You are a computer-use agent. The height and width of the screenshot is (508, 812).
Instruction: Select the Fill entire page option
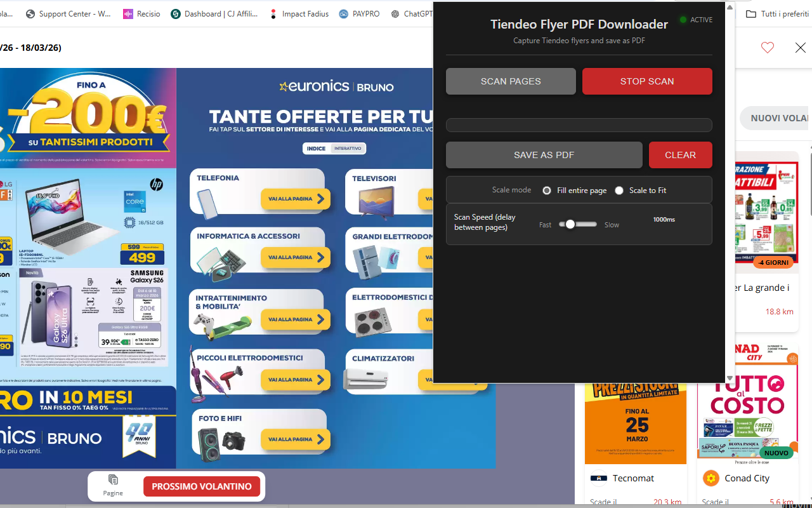[546, 190]
